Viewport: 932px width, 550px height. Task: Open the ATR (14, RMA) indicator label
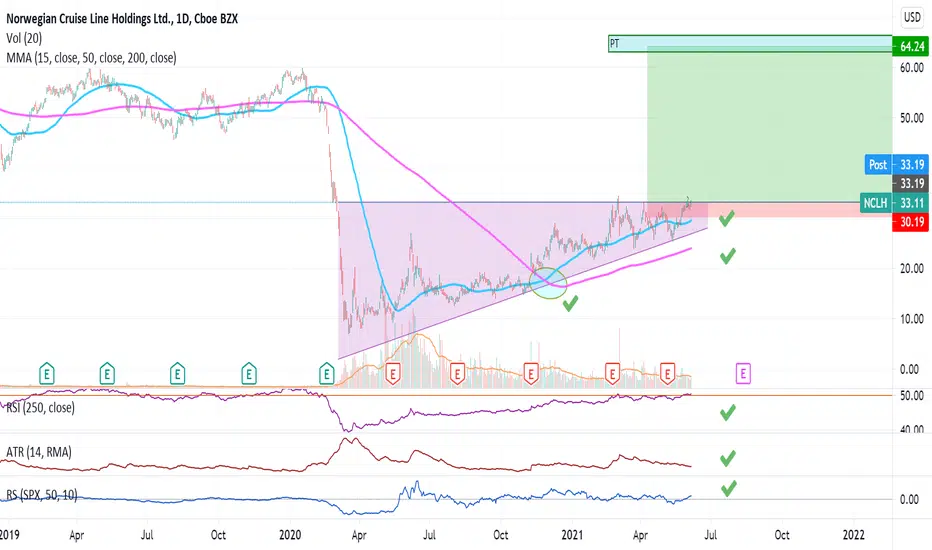coord(39,452)
